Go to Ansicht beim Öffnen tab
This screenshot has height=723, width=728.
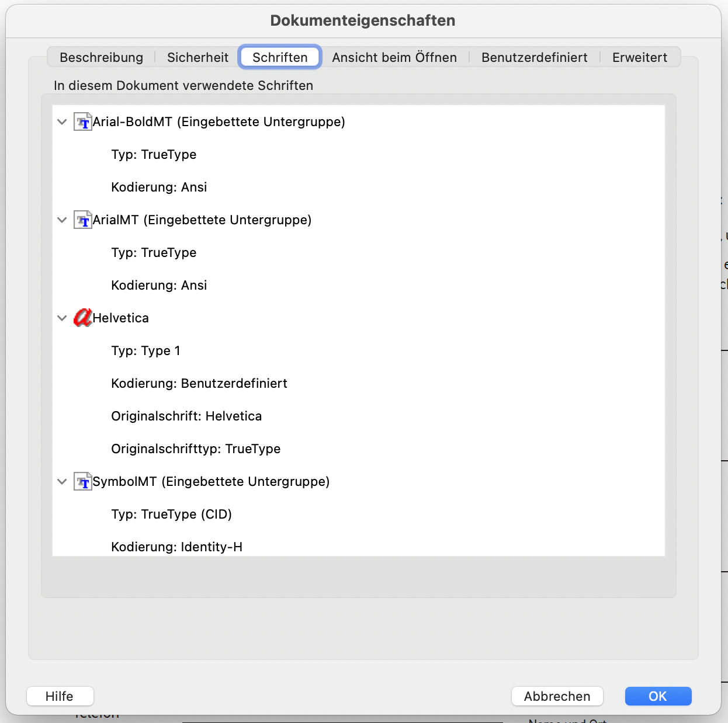pyautogui.click(x=394, y=57)
